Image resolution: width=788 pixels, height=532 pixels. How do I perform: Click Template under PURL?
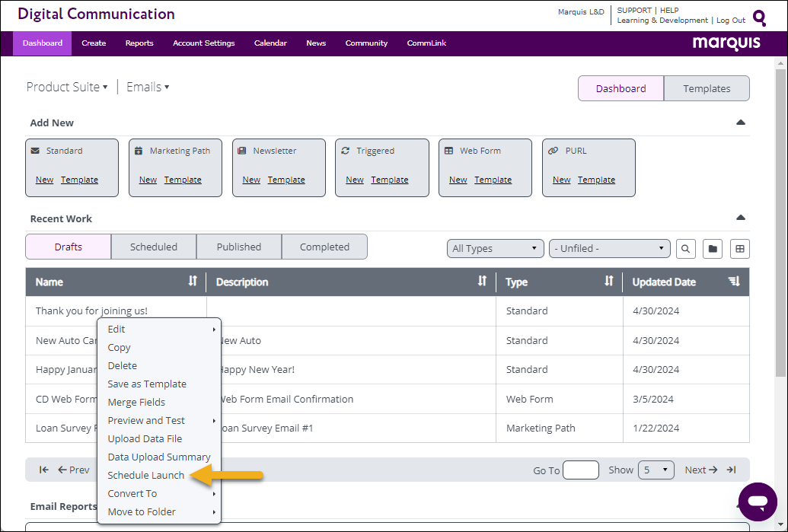coord(596,180)
